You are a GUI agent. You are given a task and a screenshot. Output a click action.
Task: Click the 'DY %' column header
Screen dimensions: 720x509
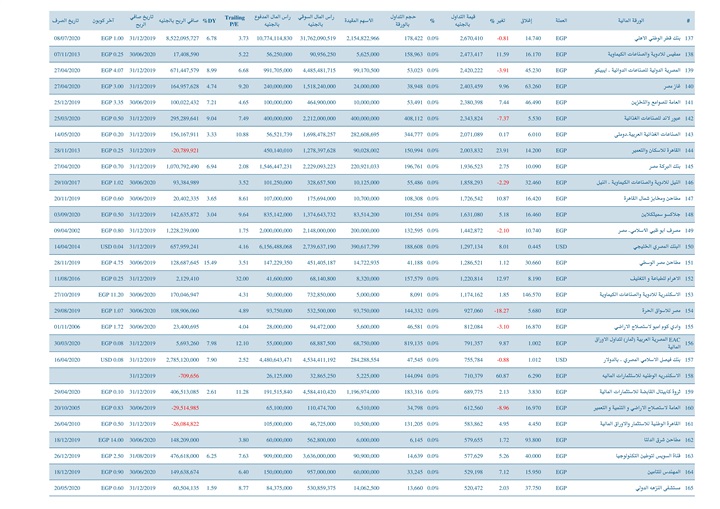click(209, 21)
